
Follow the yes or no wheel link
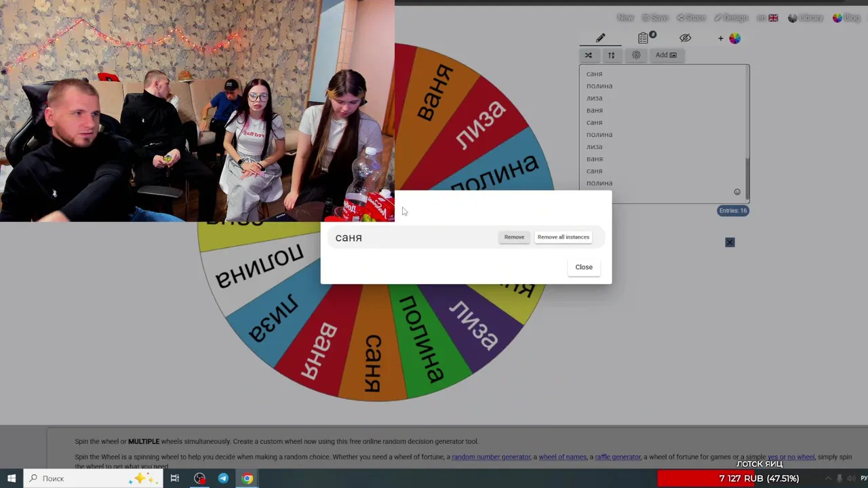tap(791, 457)
